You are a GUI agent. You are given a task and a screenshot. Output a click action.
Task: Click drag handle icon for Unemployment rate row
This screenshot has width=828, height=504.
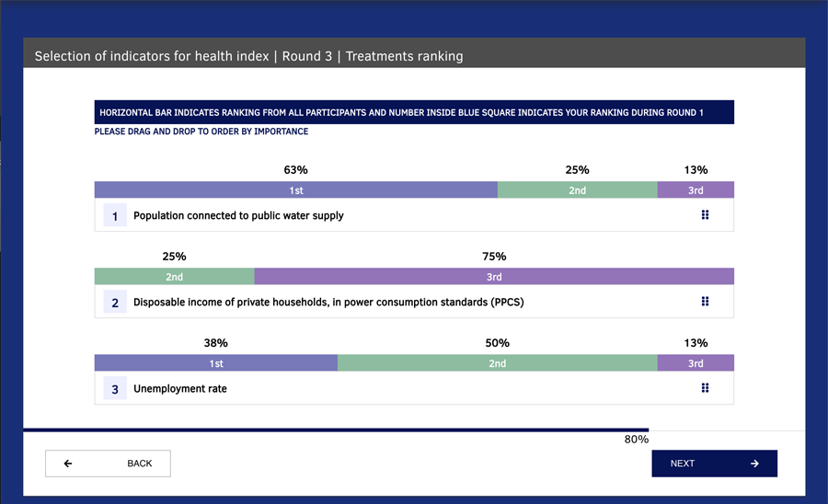coord(705,388)
